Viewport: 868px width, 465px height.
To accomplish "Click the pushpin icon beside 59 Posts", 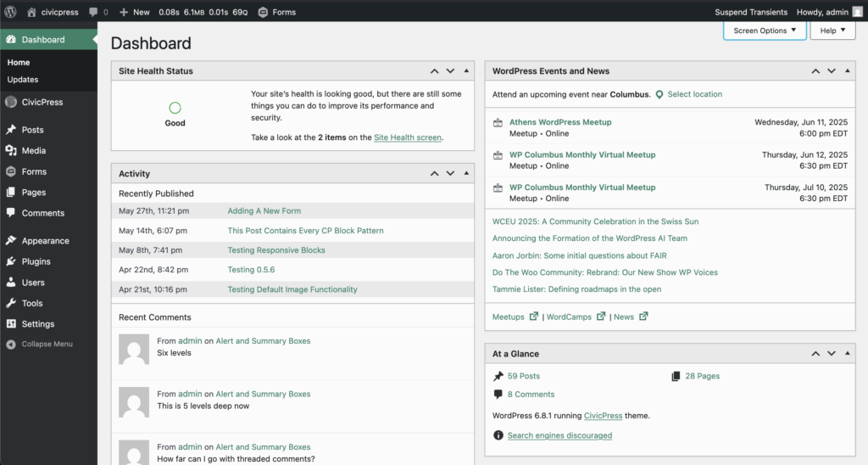I will tap(498, 376).
